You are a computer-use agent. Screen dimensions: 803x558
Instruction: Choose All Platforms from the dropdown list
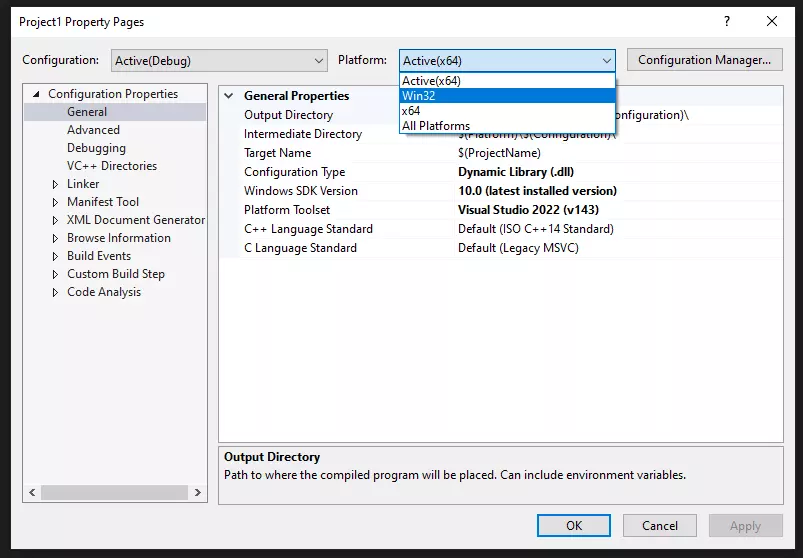(x=436, y=126)
